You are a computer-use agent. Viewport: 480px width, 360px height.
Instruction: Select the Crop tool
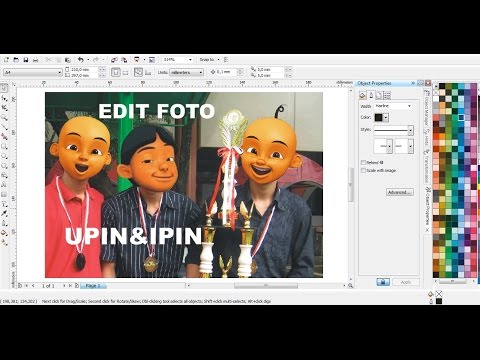coord(4,108)
